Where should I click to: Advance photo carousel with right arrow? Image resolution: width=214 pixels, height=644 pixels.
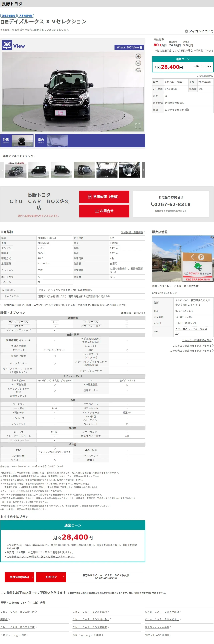coord(143,170)
